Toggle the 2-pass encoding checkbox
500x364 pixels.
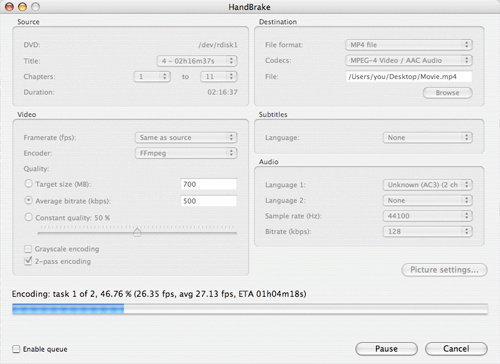click(x=28, y=261)
